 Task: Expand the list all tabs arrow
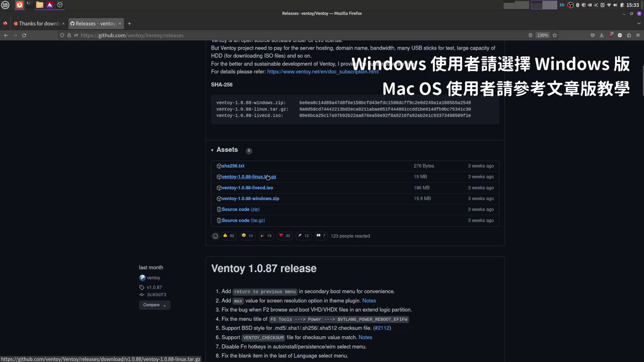639,23
